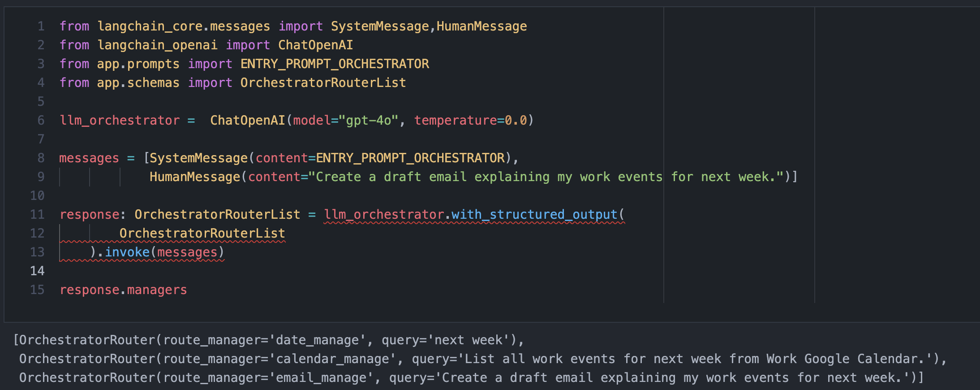Click line number 11 in the gutter

(38, 215)
